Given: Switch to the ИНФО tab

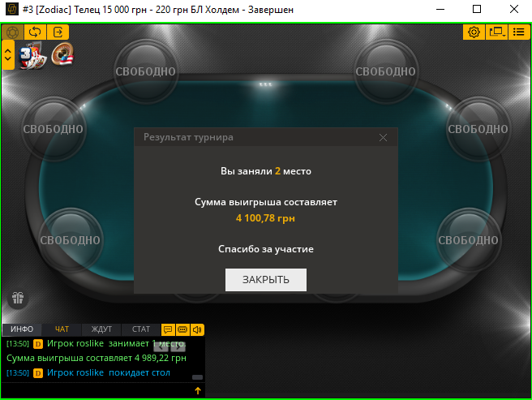Looking at the screenshot, I should (22, 329).
